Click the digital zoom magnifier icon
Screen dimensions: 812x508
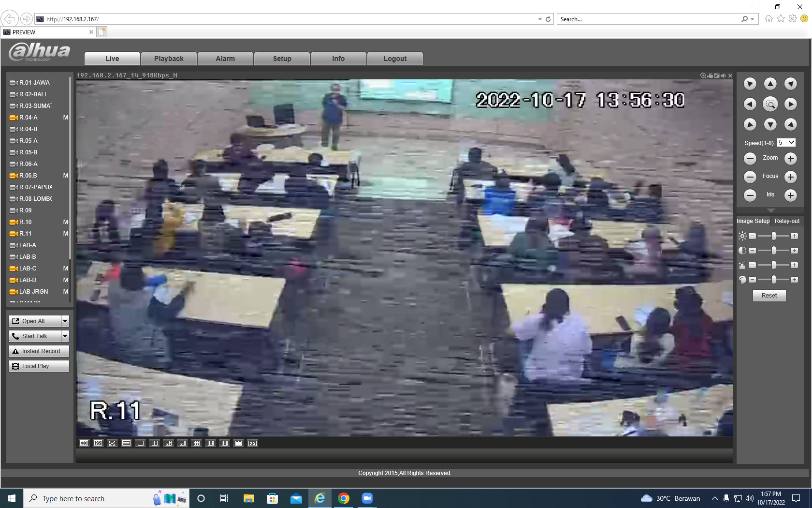tap(703, 75)
